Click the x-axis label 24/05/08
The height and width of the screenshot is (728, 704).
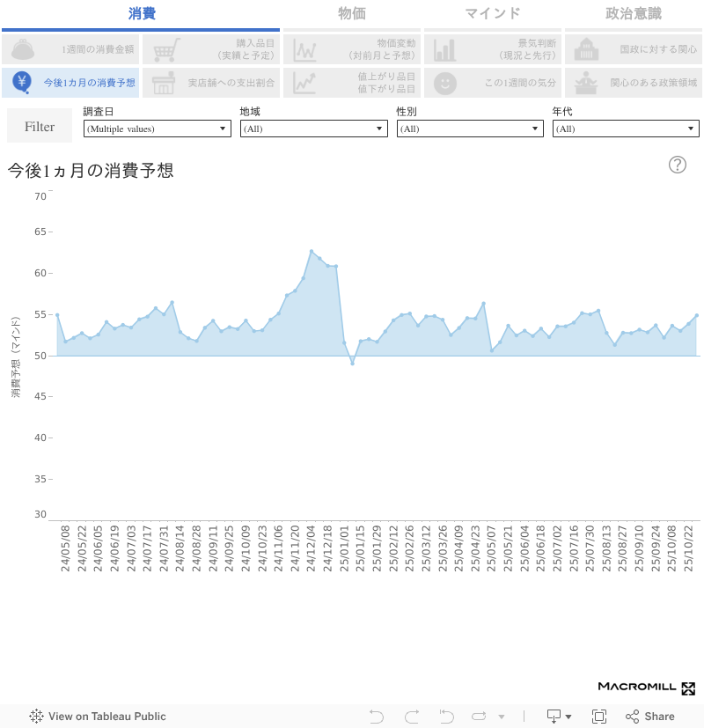tap(65, 548)
